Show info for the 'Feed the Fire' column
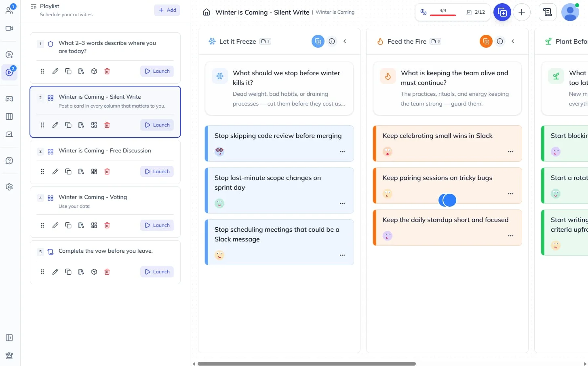Viewport: 588px width, 366px height. click(500, 41)
